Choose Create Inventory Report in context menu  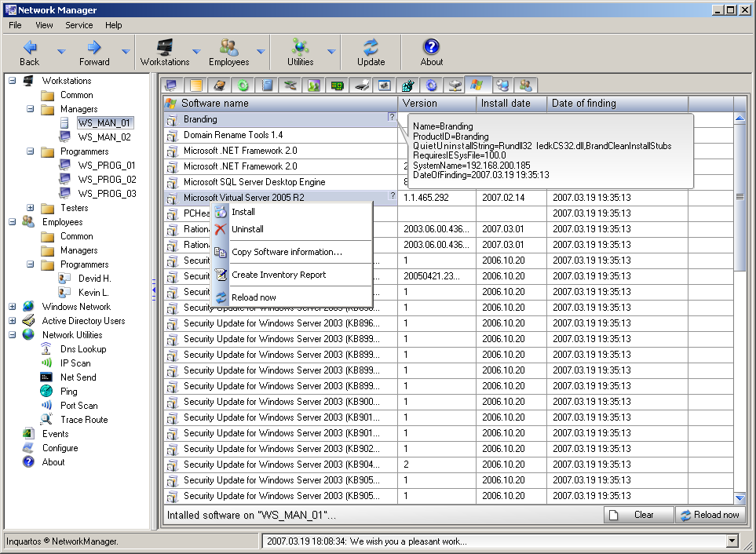[x=292, y=275]
